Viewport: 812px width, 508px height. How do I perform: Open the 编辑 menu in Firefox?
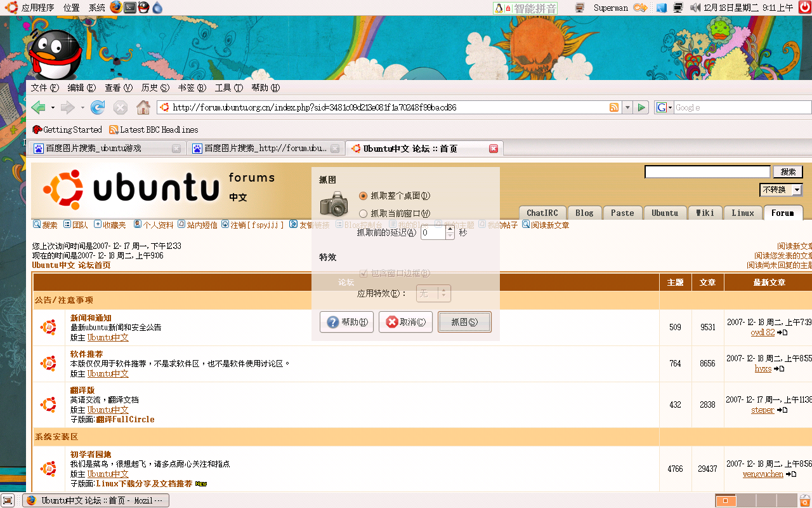(x=81, y=88)
